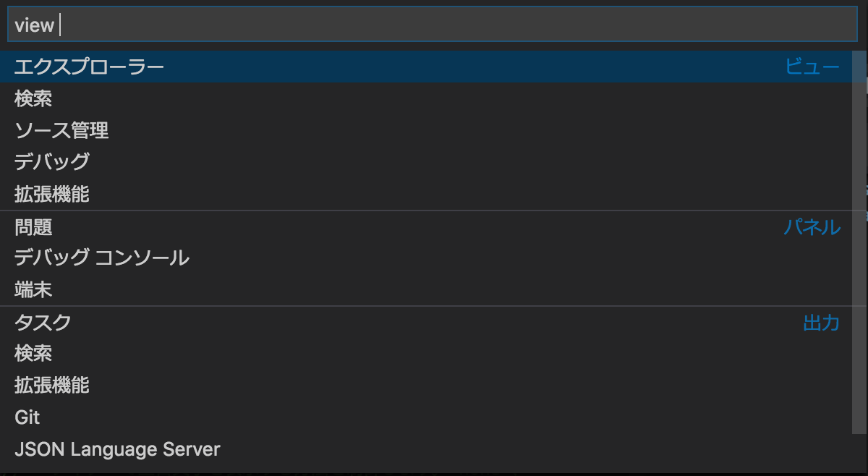Open the 問題 panel entry
868x476 pixels.
33,227
